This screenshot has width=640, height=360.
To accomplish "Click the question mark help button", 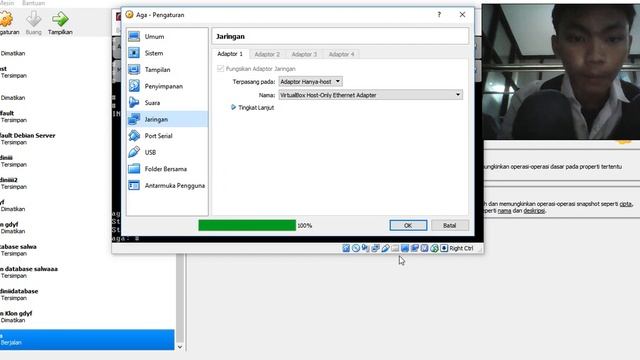I will [x=439, y=15].
